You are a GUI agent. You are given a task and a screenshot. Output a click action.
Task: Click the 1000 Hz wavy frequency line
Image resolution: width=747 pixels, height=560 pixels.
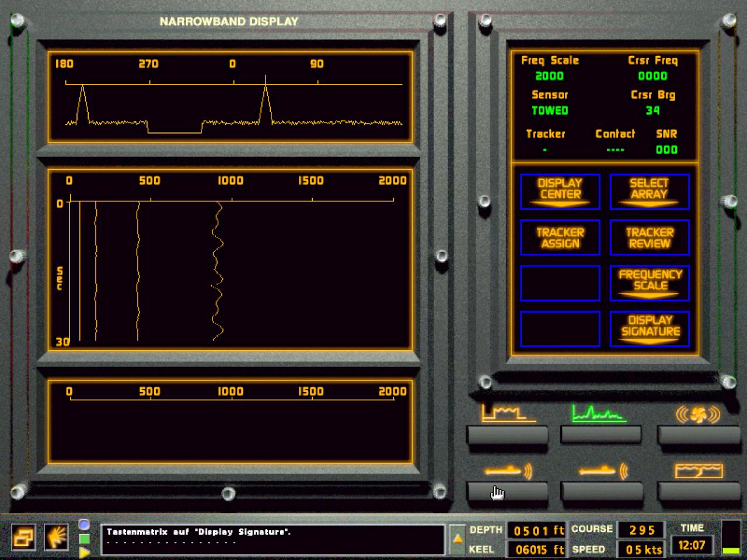pos(217,271)
